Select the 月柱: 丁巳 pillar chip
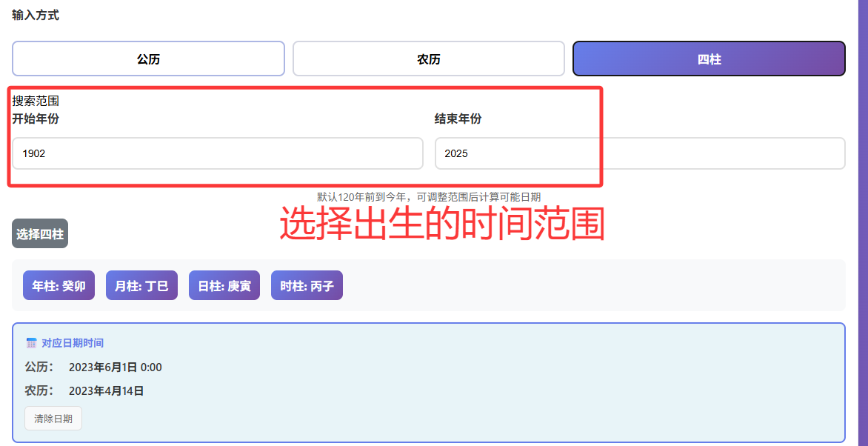 (x=141, y=286)
